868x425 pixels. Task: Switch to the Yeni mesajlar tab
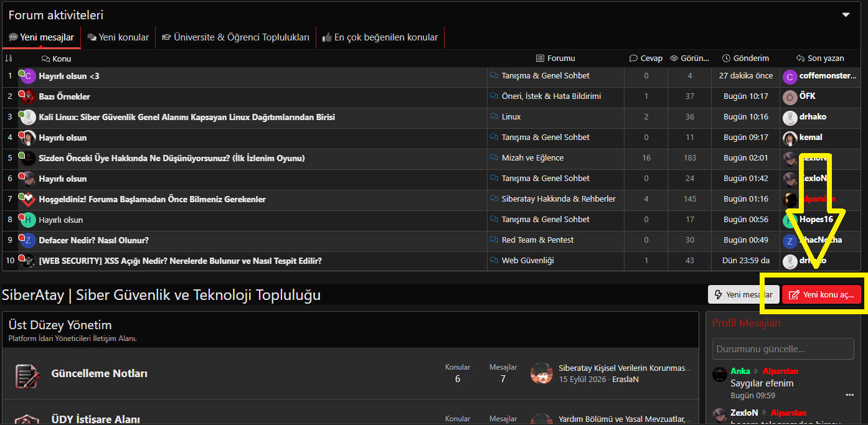tap(41, 37)
